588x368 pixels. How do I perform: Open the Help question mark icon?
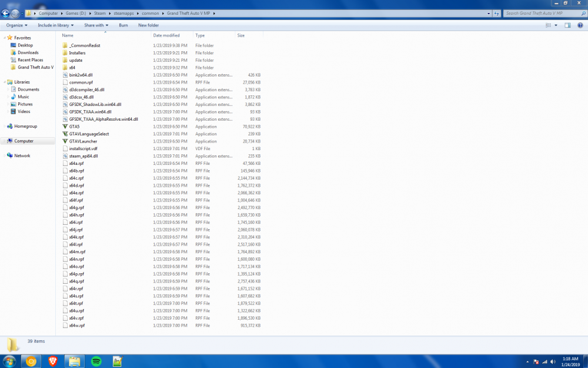click(x=580, y=25)
